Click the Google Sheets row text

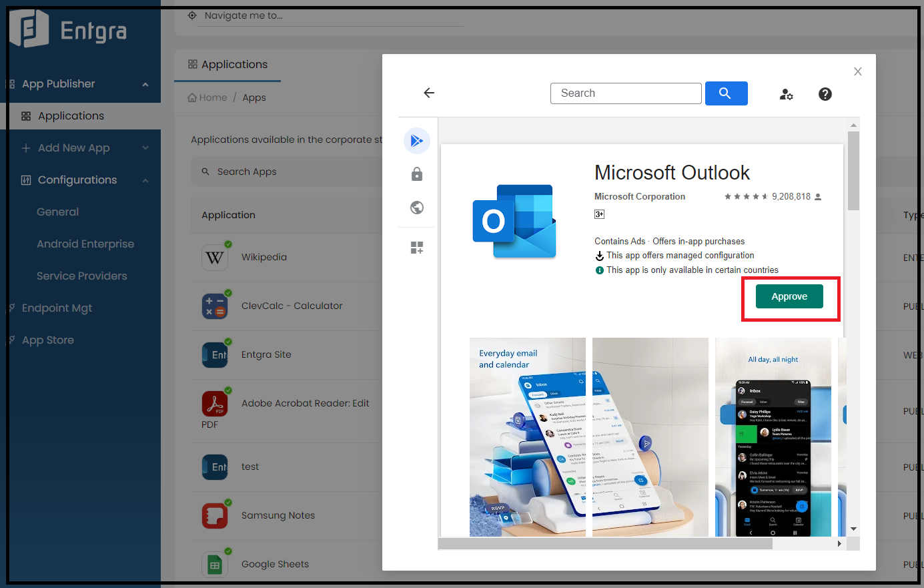click(x=275, y=564)
